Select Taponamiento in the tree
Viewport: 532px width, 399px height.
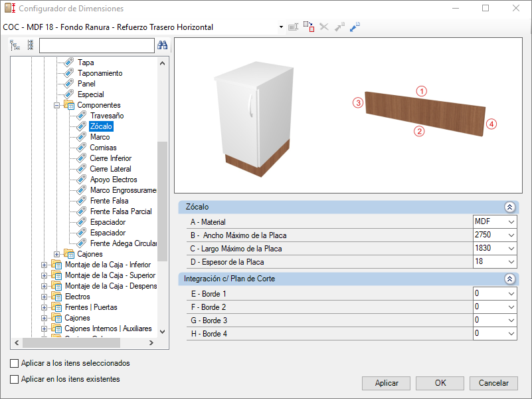(x=100, y=73)
